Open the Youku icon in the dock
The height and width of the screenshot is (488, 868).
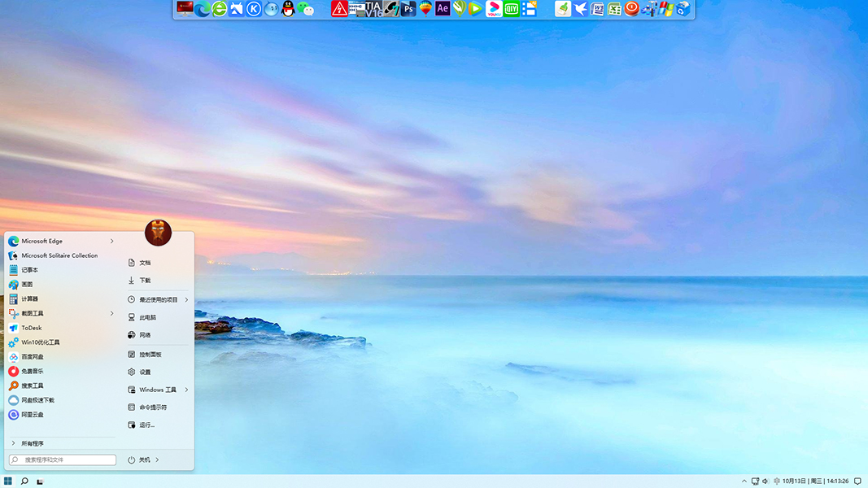click(494, 9)
